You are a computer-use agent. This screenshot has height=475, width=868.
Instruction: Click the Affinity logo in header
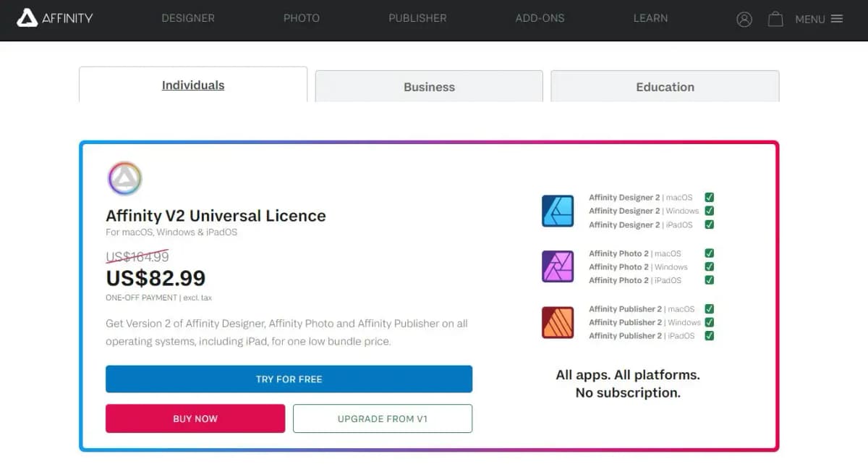tap(55, 18)
